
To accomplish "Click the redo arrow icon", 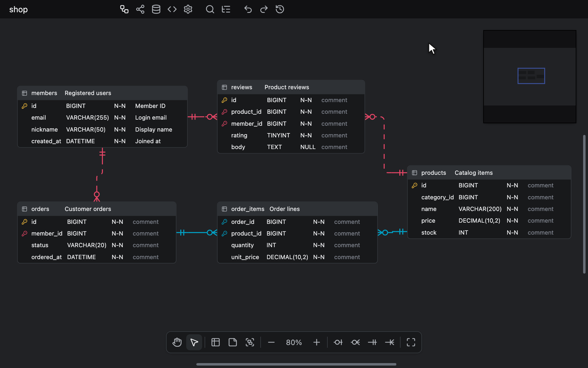I will (264, 9).
